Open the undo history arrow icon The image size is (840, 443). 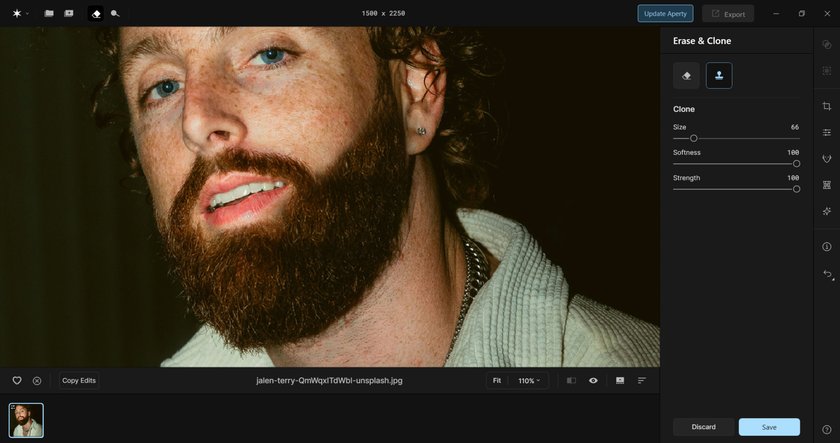[828, 274]
